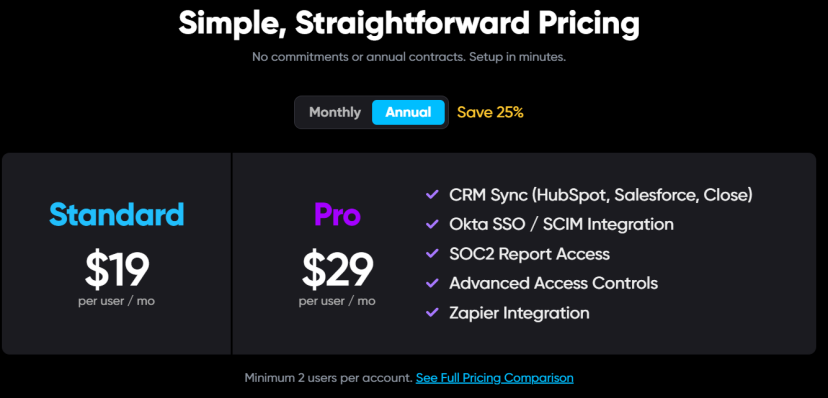Click the $19 Standard price
Viewport: 828px width, 398px height.
pos(117,270)
